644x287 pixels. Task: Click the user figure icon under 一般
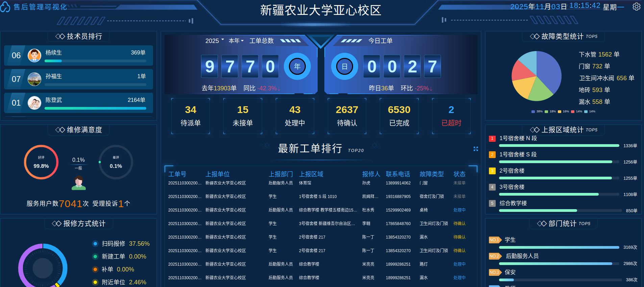[x=79, y=183]
